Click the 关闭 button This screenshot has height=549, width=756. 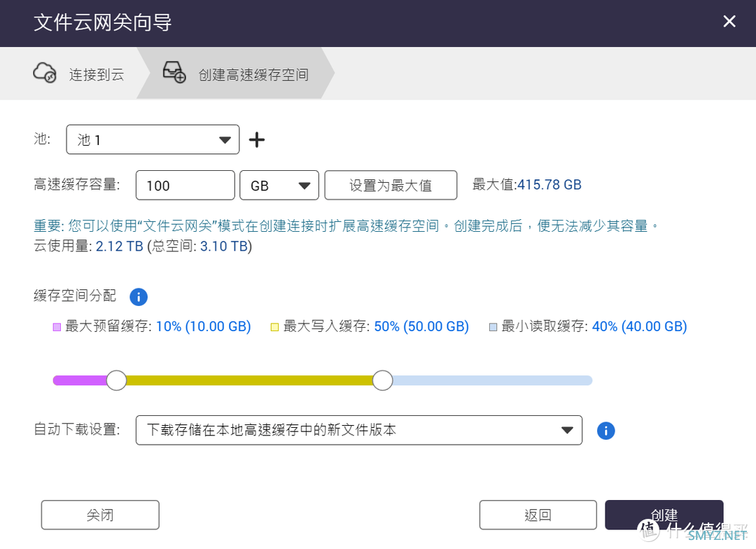[x=100, y=515]
